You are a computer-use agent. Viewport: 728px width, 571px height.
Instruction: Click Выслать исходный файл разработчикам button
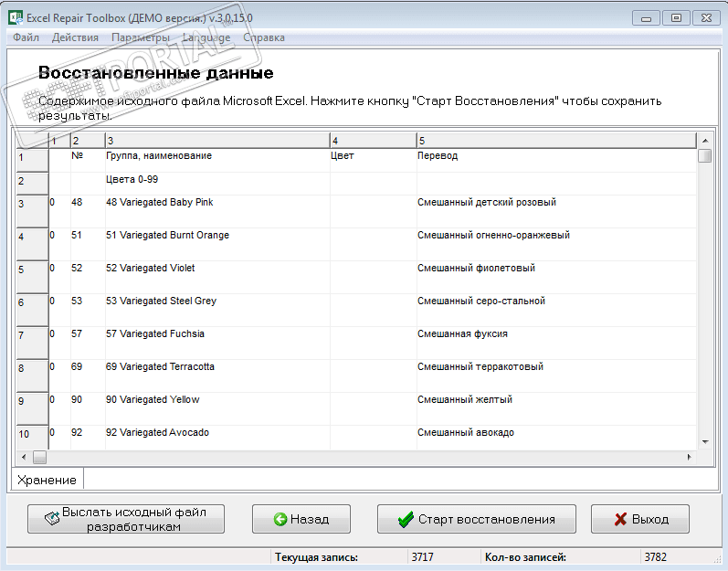(x=126, y=519)
